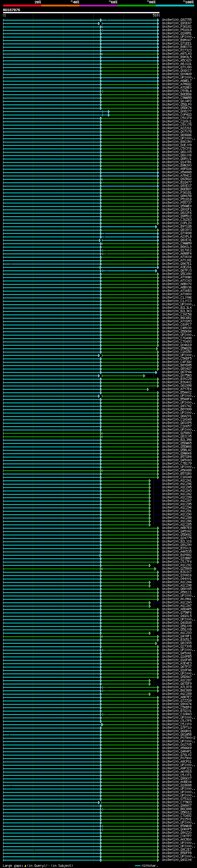Select label UniRef100_Q71EE1
This screenshot has width=197, height=868.
pos(177,43)
